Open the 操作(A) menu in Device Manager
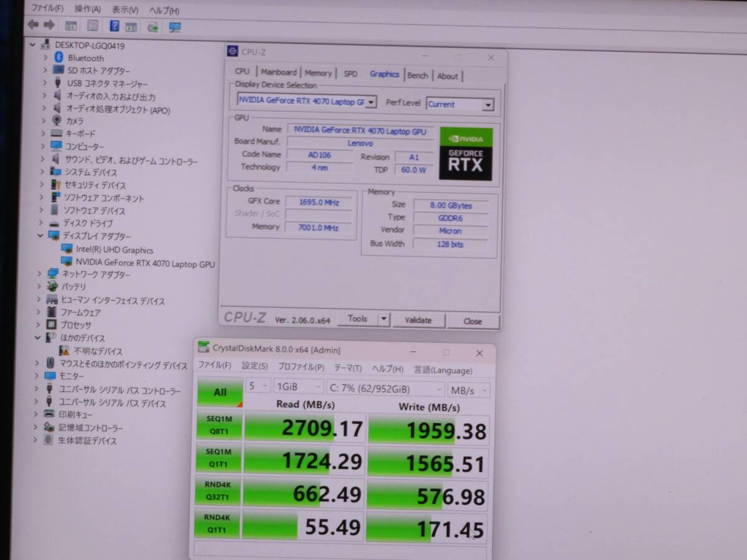The height and width of the screenshot is (560, 747). click(88, 9)
